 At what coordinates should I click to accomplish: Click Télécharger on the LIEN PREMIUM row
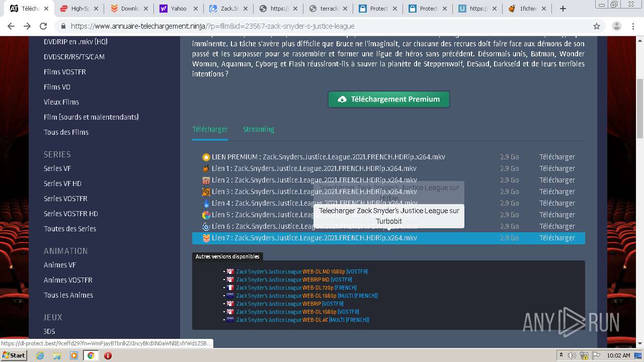(557, 157)
